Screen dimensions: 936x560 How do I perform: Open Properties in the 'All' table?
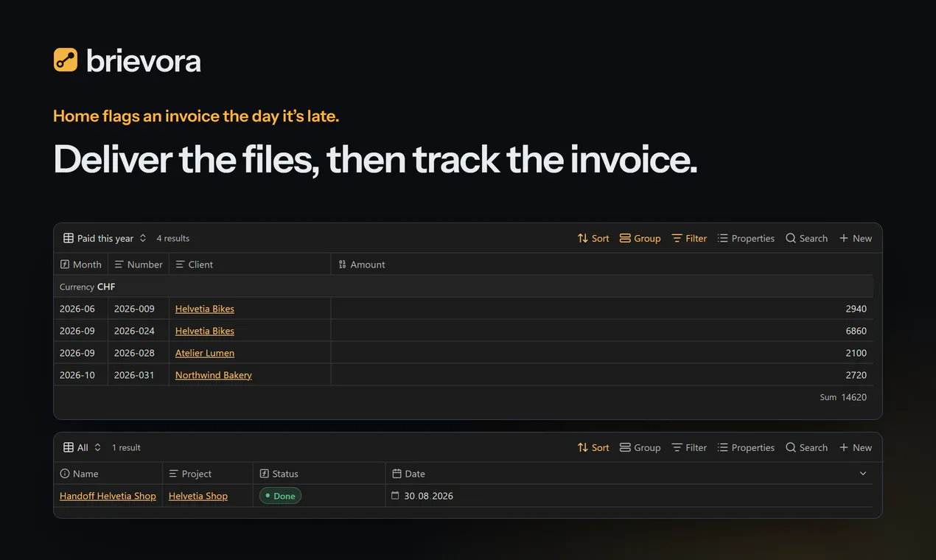(746, 448)
